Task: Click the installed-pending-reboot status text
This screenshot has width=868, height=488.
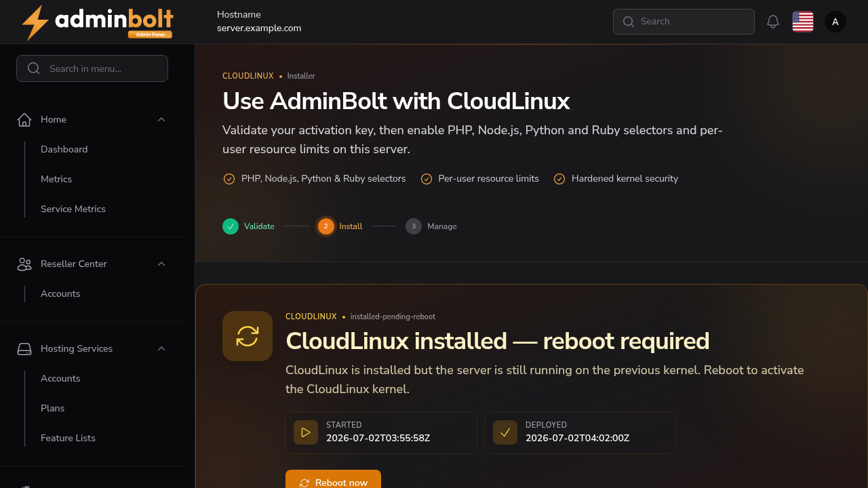Action: click(x=393, y=317)
